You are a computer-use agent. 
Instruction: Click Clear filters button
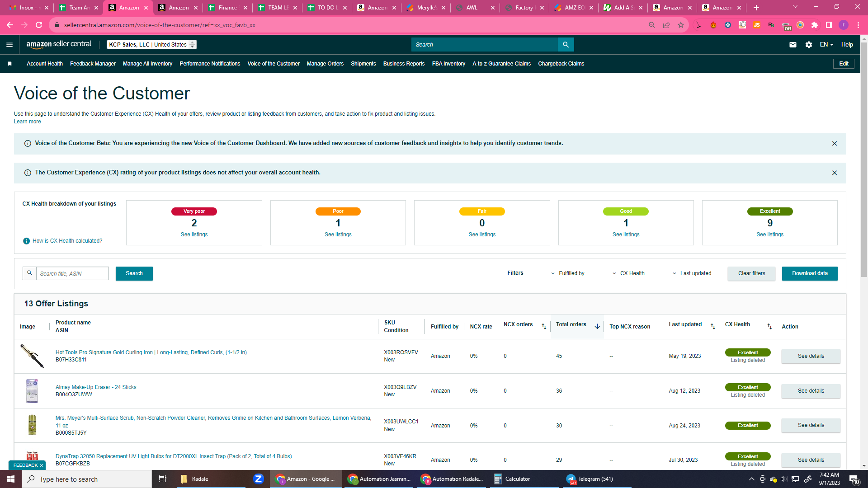click(x=751, y=273)
